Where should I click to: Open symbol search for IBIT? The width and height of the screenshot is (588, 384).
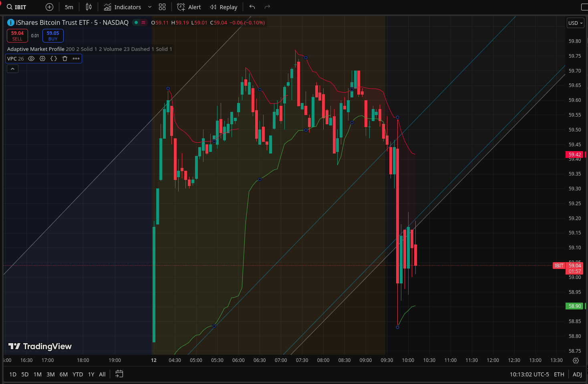tap(17, 7)
